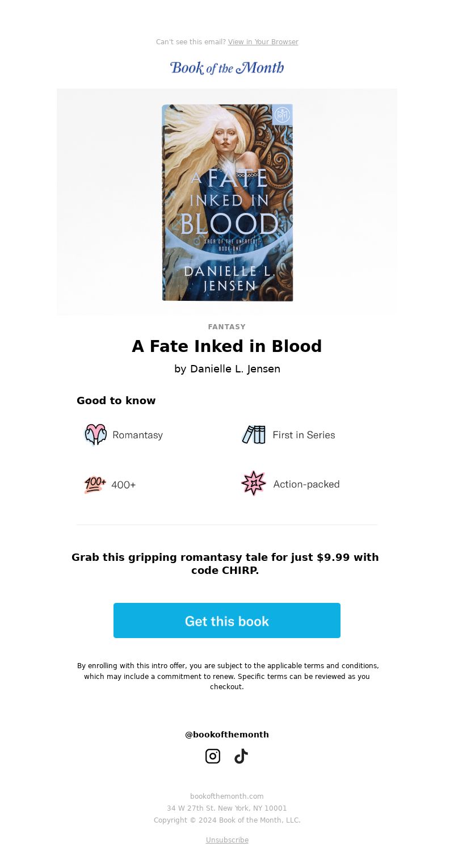Click the @bookofthemonth handle
Image resolution: width=454 pixels, height=868 pixels.
pos(227,735)
